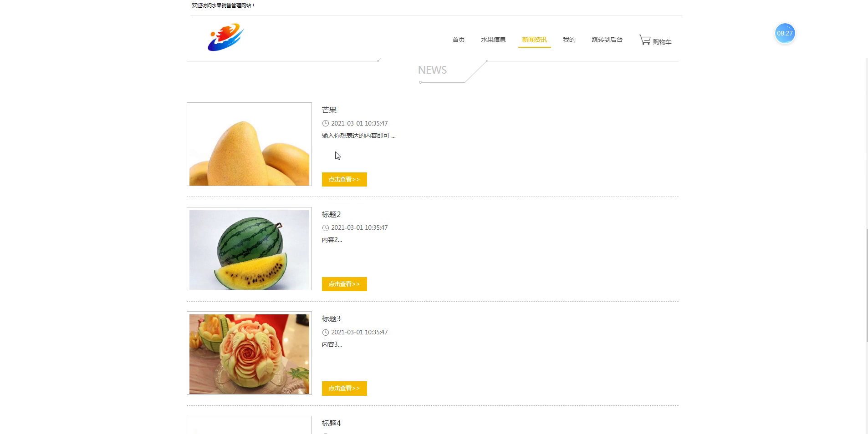Open 水果信息 navigation item
Image resolution: width=868 pixels, height=434 pixels.
coord(493,40)
